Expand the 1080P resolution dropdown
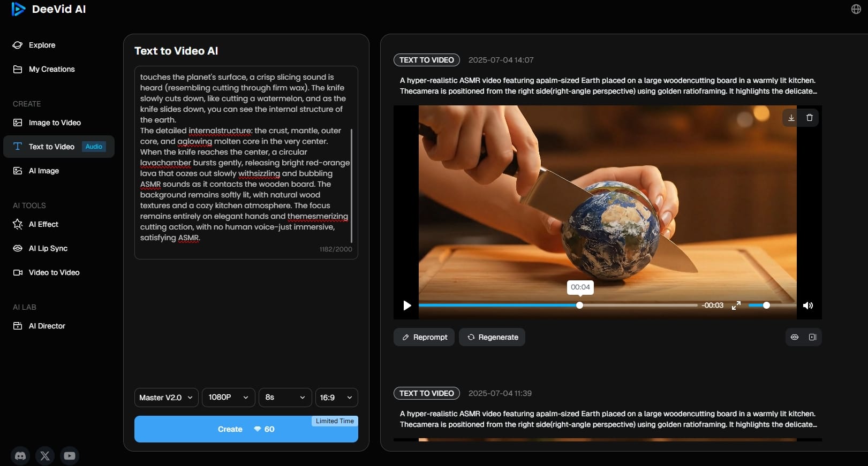Viewport: 868px width, 466px height. [x=229, y=398]
